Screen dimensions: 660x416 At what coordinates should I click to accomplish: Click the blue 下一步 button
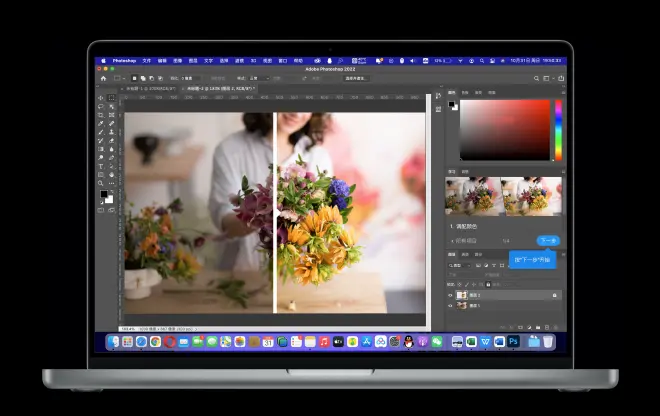pyautogui.click(x=548, y=240)
